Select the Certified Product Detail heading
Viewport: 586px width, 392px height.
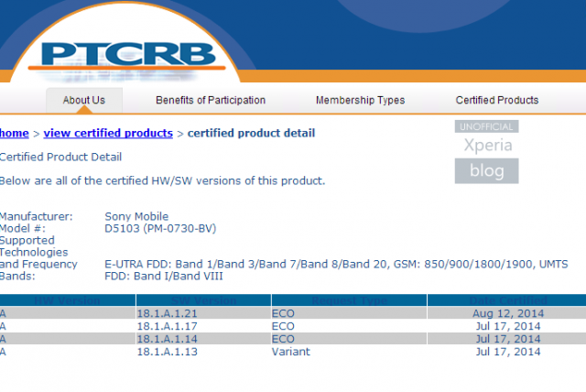60,157
